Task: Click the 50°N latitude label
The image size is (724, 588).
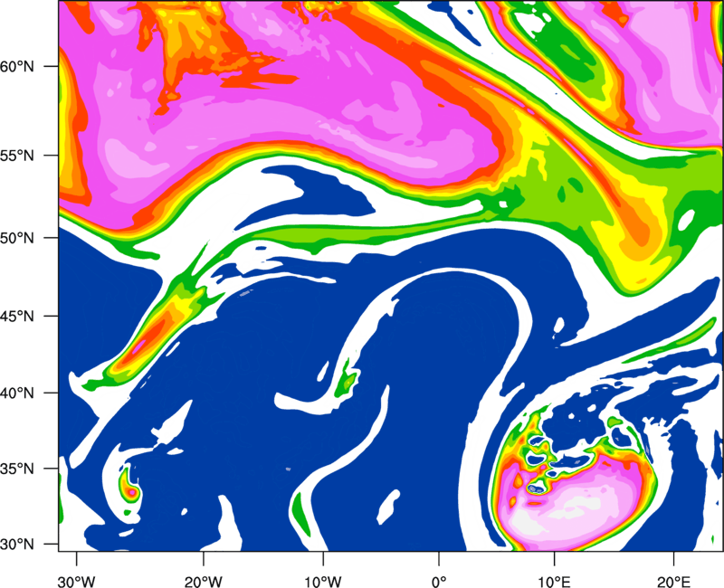Action: [x=16, y=238]
